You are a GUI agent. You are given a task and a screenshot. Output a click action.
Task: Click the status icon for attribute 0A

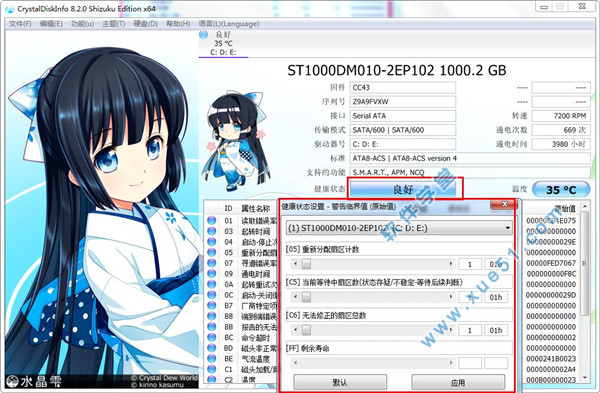[x=212, y=284]
